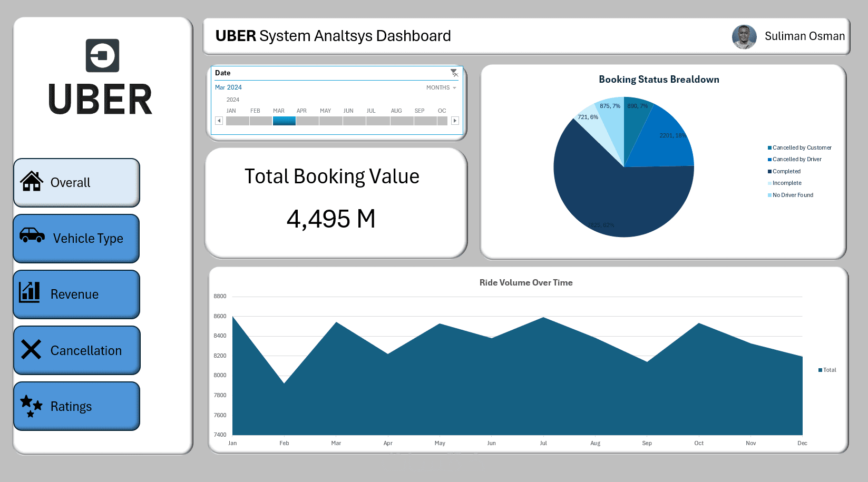This screenshot has width=868, height=482.
Task: Click the Sep label on the ride chart axis
Action: click(647, 444)
